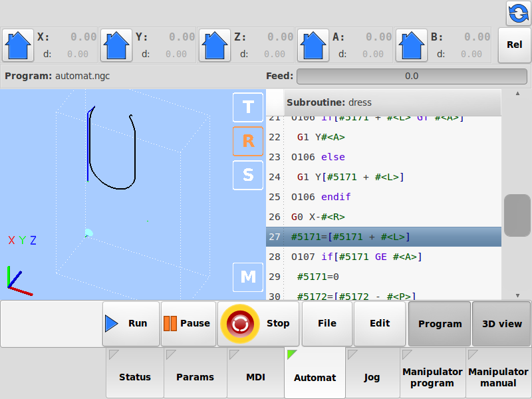Select code line 29 '#5171=0'

click(x=384, y=277)
